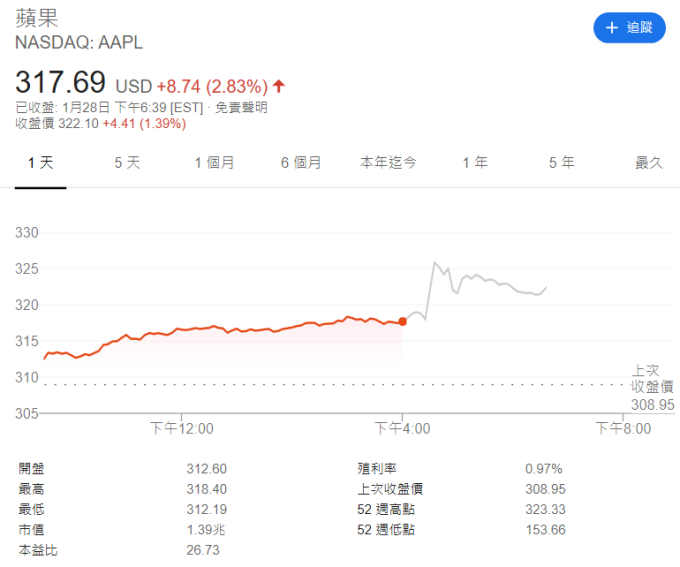Click the 已收盤 1月28日 timestamp text
The image size is (680, 567).
[x=109, y=107]
